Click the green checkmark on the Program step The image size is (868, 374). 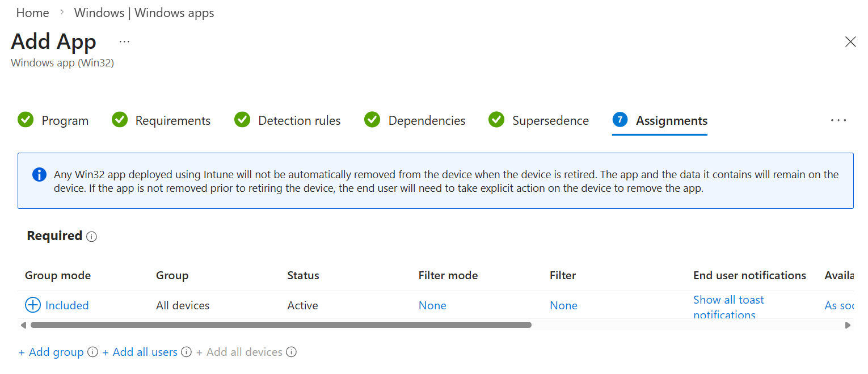[26, 120]
